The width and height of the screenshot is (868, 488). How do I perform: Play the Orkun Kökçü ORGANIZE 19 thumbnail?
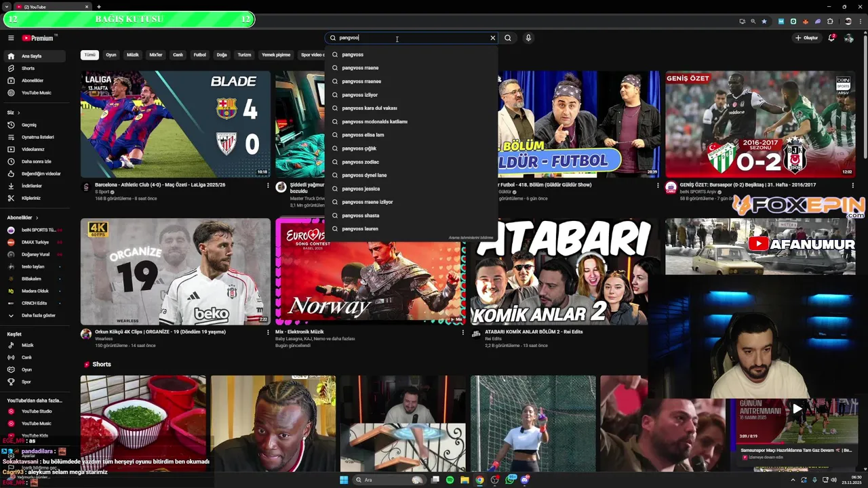click(x=175, y=271)
